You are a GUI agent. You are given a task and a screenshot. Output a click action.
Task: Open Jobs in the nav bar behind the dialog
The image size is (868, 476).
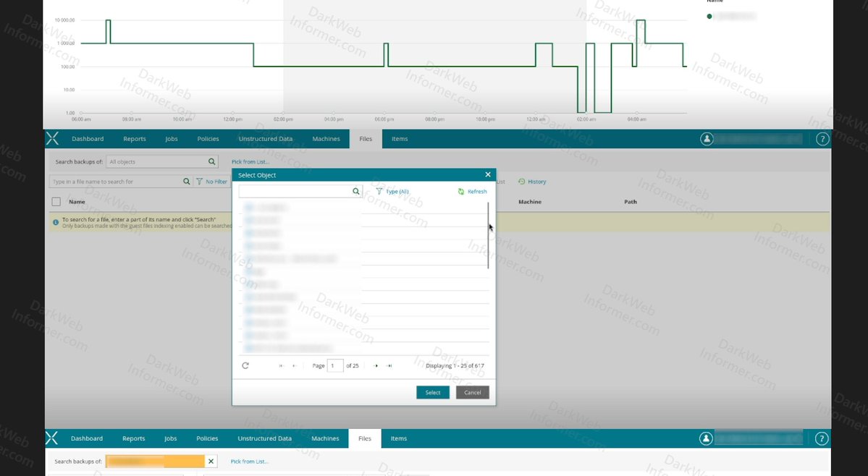(172, 139)
